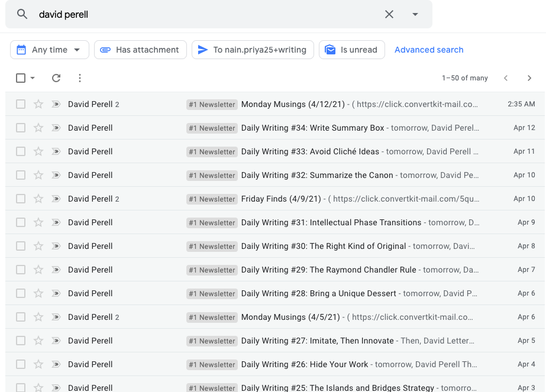Toggle importance marker on Daily Writing #28

pyautogui.click(x=56, y=293)
